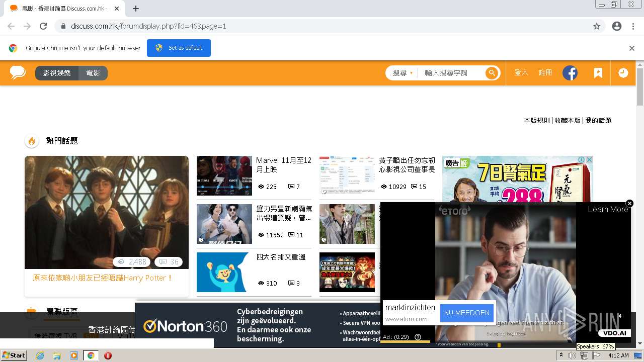Close the eToro video ad overlay
The height and width of the screenshot is (362, 644).
click(629, 203)
